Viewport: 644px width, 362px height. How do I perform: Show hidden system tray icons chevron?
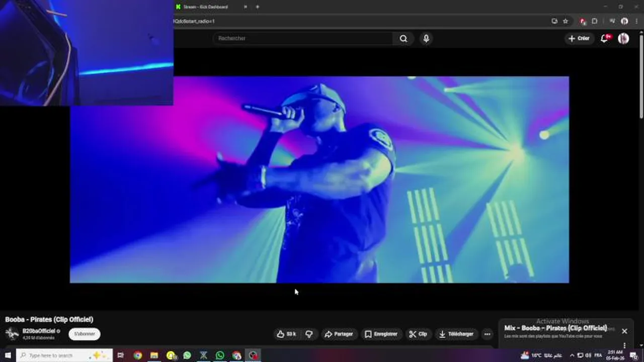coord(572,355)
